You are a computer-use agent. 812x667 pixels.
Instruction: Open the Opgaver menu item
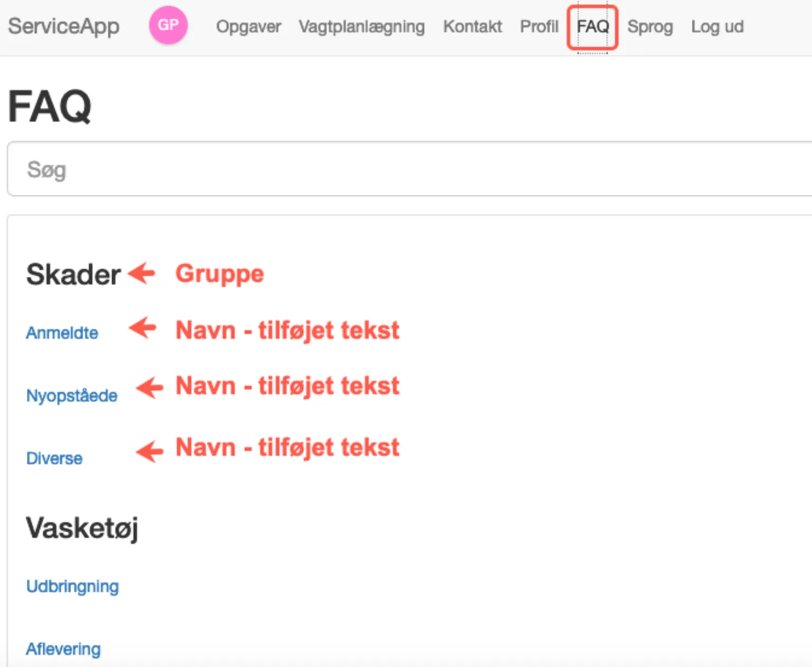pos(248,26)
